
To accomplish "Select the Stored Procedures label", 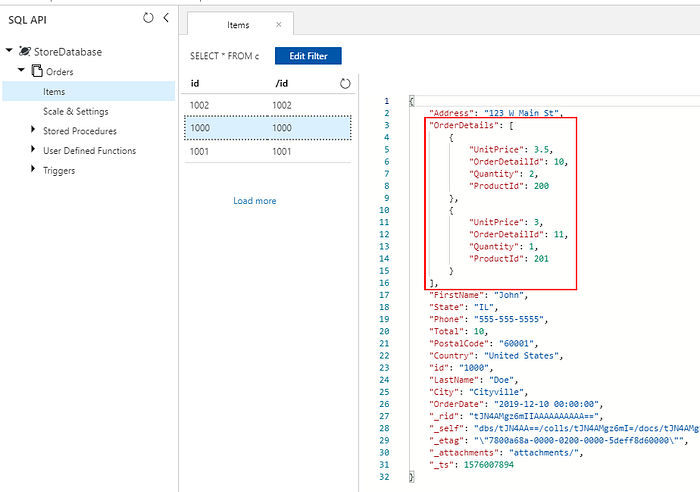I will [79, 131].
